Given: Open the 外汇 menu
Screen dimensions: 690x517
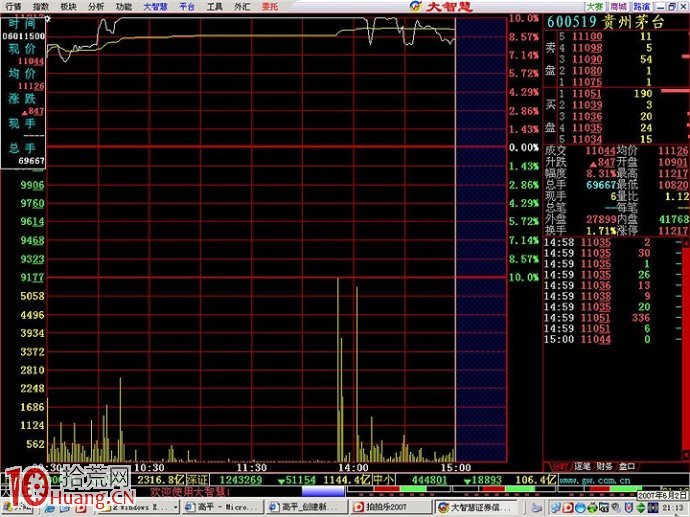Looking at the screenshot, I should pos(242,7).
